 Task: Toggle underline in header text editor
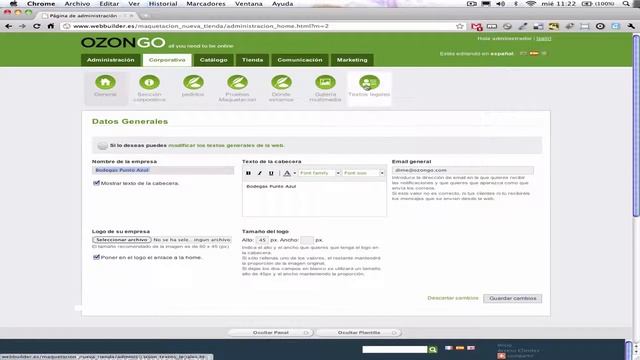click(x=271, y=173)
